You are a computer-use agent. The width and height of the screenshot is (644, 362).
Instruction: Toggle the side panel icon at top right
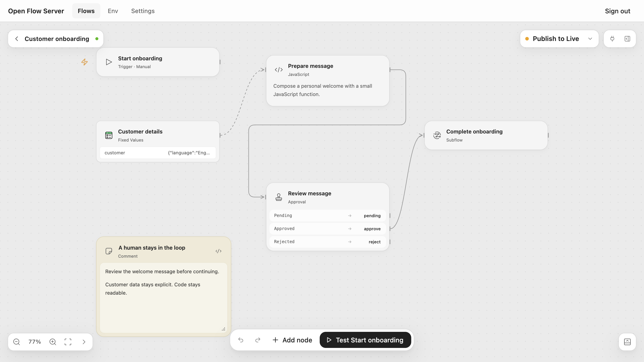(627, 39)
